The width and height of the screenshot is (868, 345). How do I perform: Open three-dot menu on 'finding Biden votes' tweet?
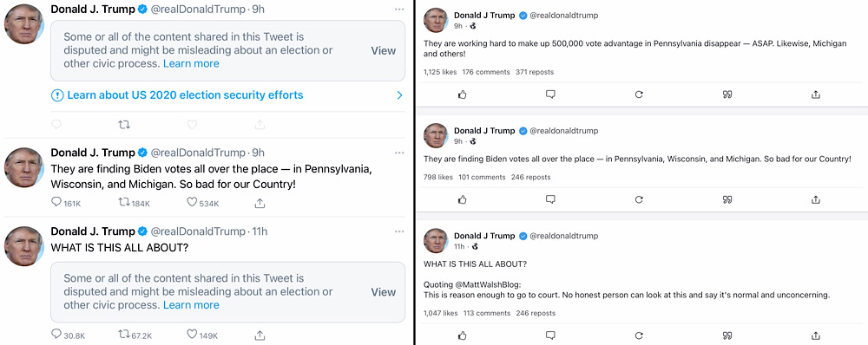pos(399,153)
